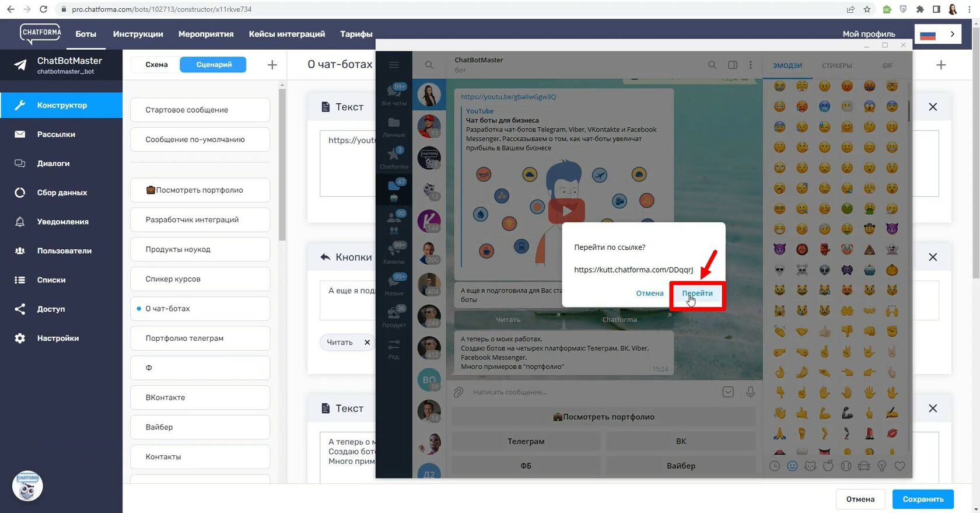Click Отмена in the link dialog
This screenshot has height=513, width=980.
(650, 293)
